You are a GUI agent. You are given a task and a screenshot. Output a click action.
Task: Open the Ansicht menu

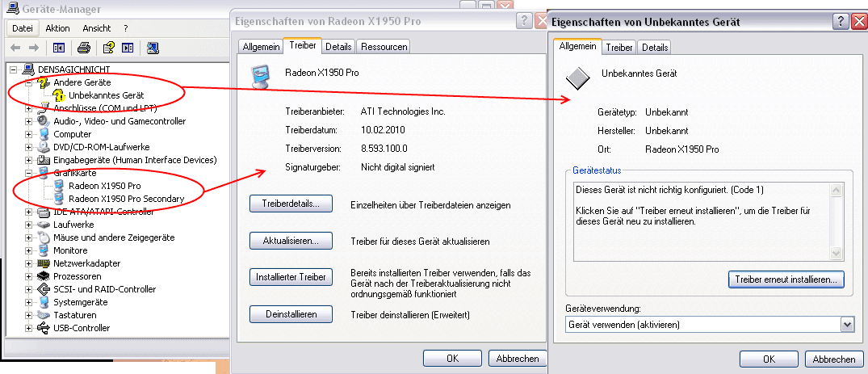(x=97, y=28)
